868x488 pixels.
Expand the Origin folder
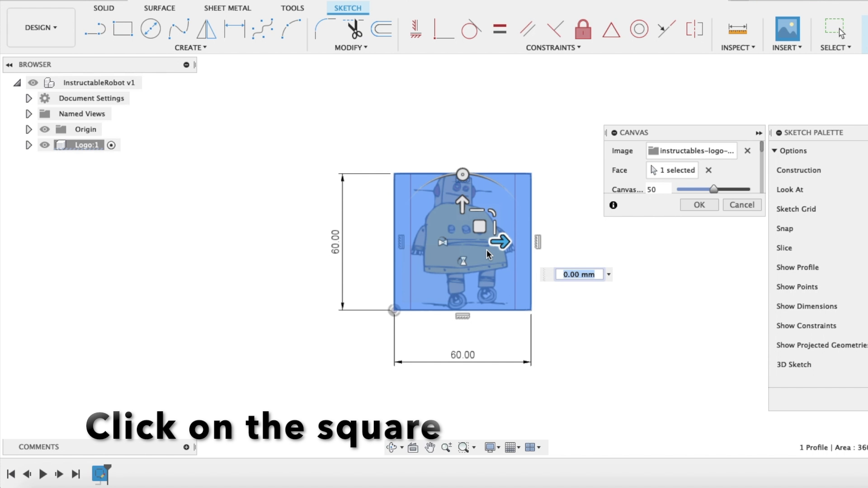pos(28,129)
